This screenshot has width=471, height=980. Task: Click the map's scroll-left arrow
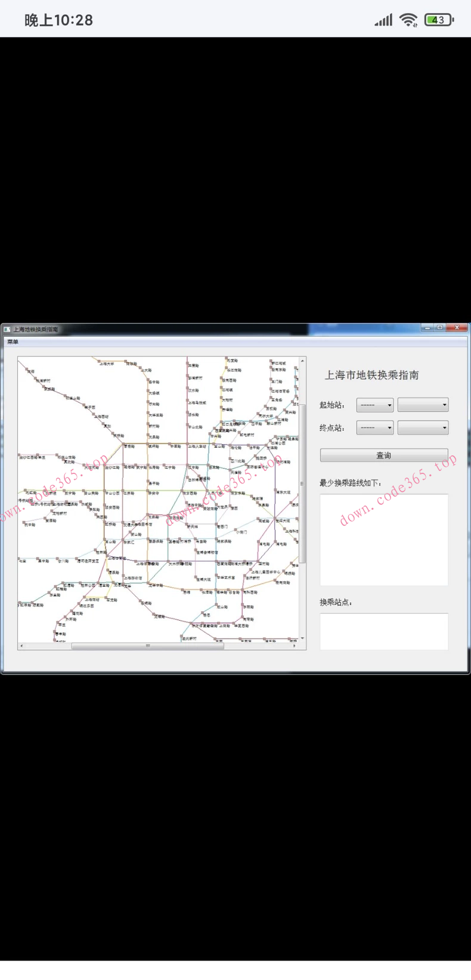[x=22, y=646]
